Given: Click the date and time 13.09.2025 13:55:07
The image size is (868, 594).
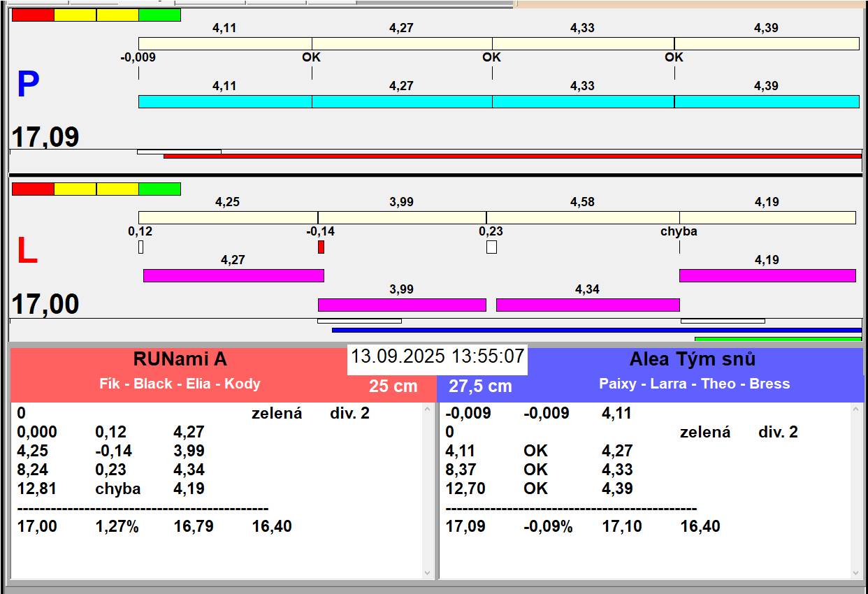Looking at the screenshot, I should click(x=437, y=356).
